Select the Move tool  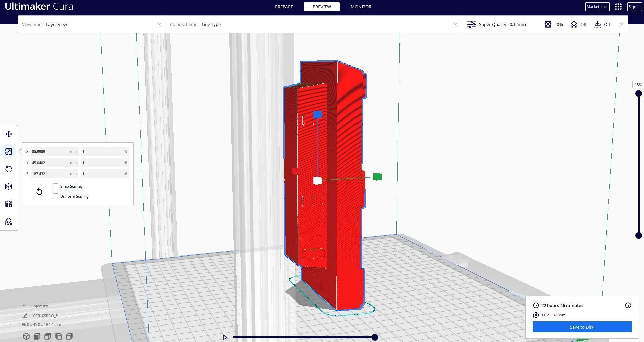coord(9,134)
